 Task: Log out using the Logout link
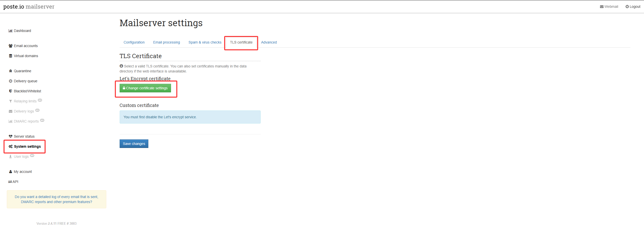633,7
